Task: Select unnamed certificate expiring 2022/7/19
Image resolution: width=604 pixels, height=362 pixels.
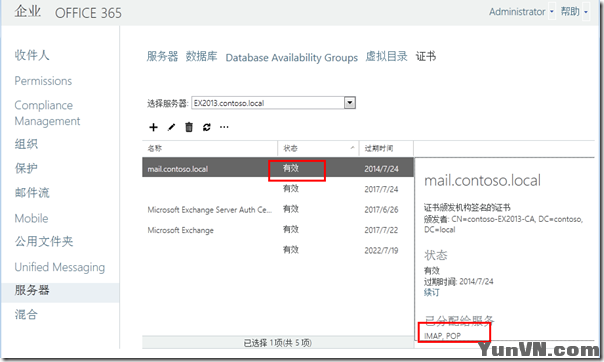Action: [278, 250]
